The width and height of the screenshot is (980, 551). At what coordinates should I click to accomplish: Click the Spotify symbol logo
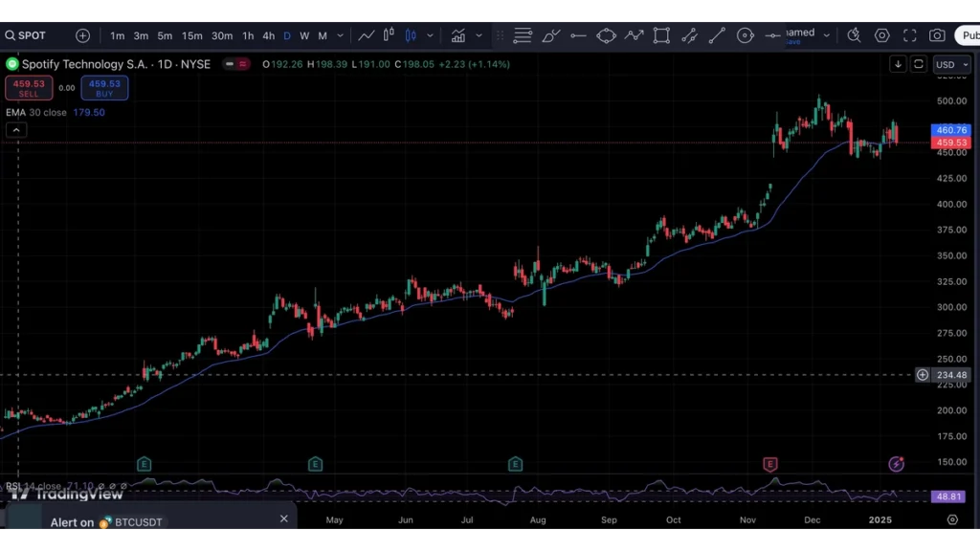[x=11, y=64]
